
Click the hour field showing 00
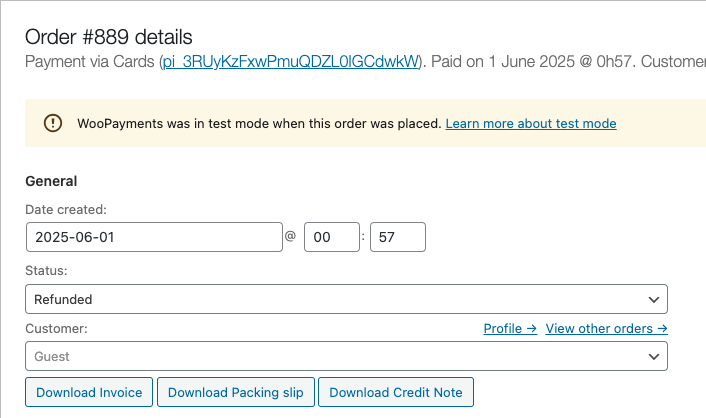tap(331, 237)
